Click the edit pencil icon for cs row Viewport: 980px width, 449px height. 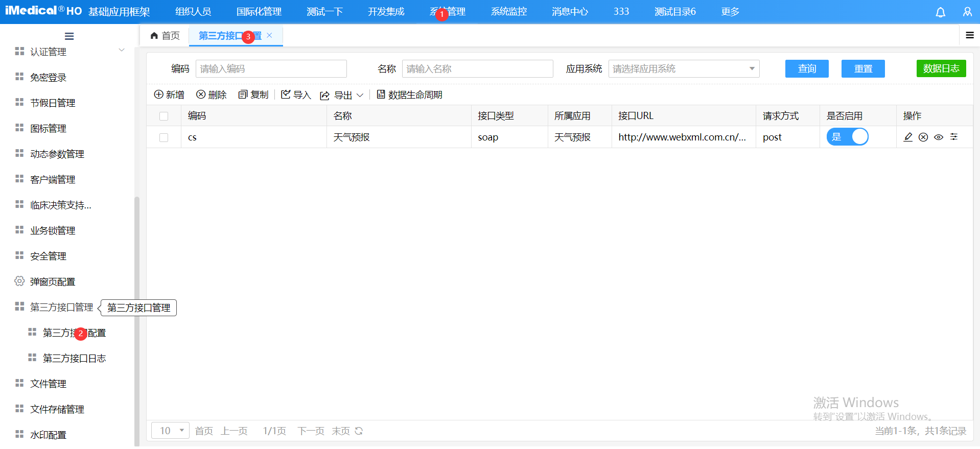(x=908, y=137)
